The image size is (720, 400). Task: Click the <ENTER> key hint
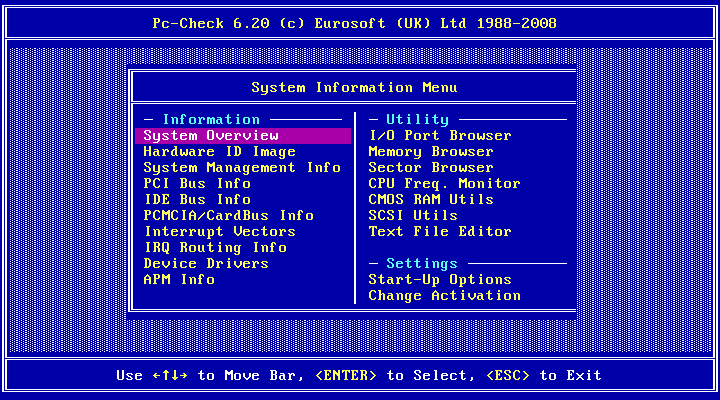pos(346,376)
